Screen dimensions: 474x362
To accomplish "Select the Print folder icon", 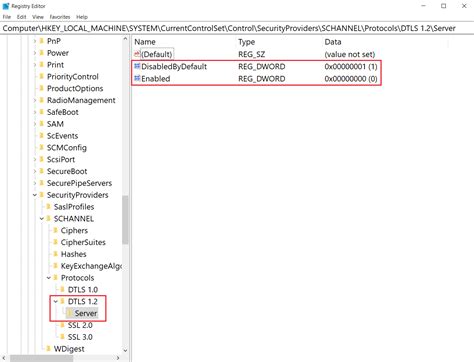I will pos(42,65).
